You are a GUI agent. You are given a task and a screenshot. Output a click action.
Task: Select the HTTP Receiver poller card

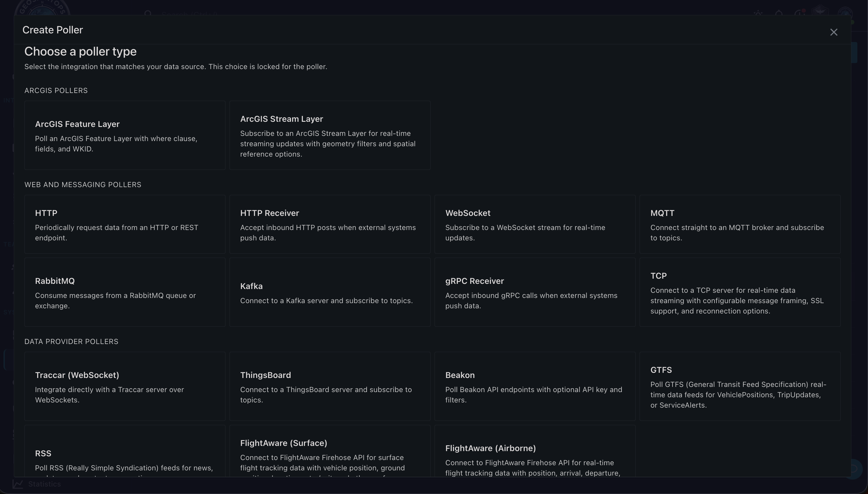(x=330, y=224)
